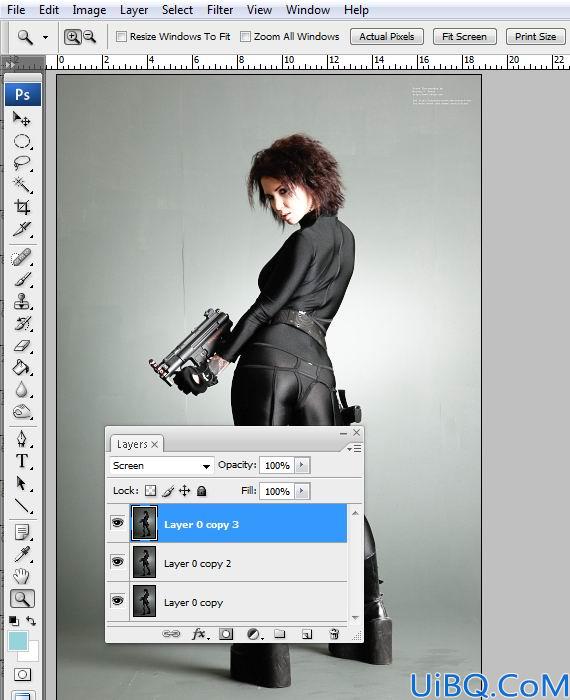Pick the Clone Stamp tool
Image resolution: width=570 pixels, height=700 pixels.
21,301
